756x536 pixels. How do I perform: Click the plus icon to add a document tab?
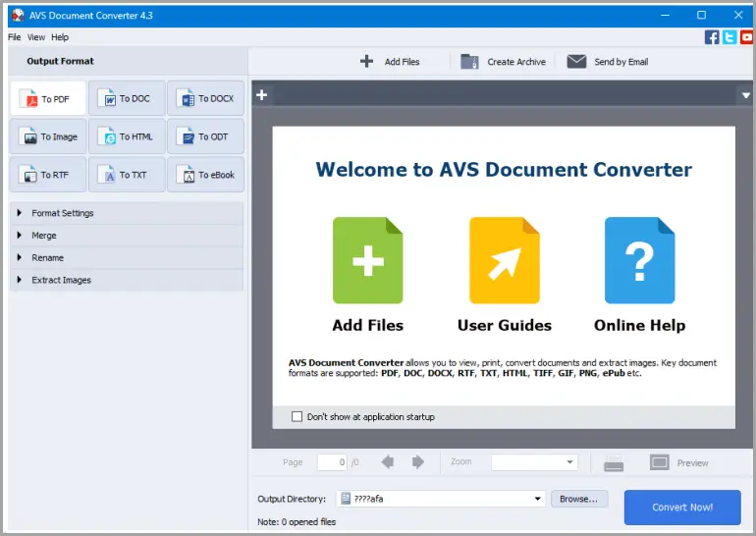tap(262, 94)
